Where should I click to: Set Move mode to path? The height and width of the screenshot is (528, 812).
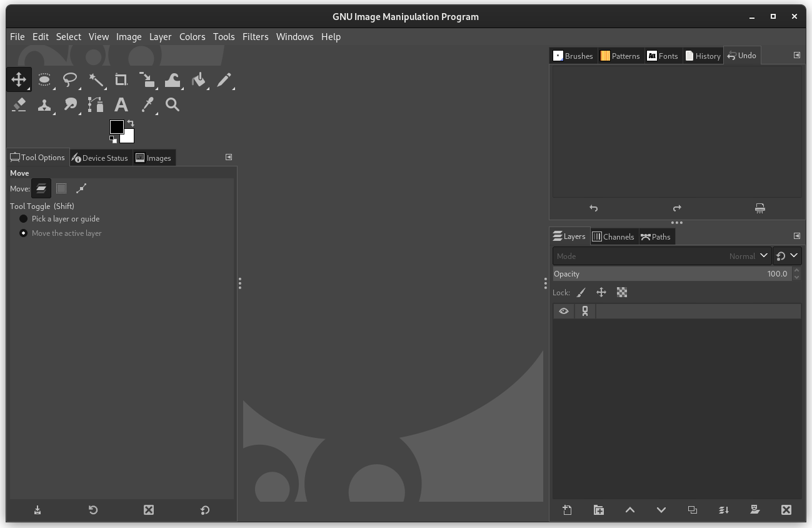81,188
